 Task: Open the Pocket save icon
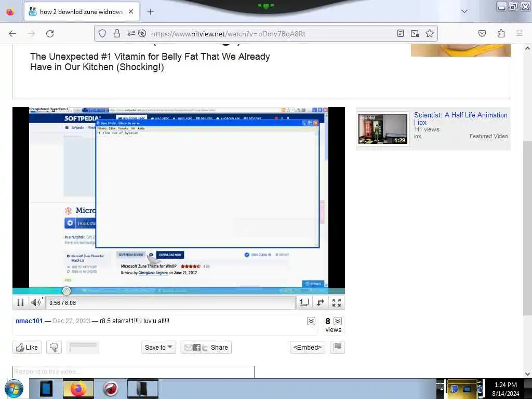pyautogui.click(x=482, y=33)
